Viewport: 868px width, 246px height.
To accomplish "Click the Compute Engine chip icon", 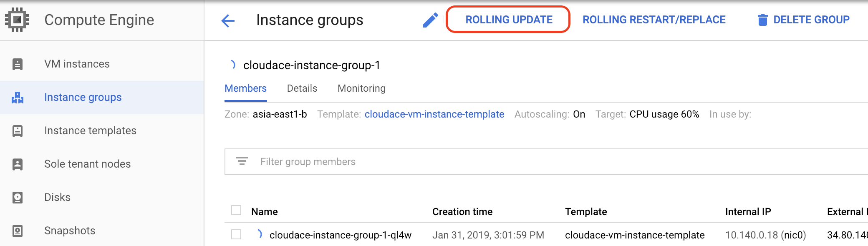I will [x=17, y=20].
